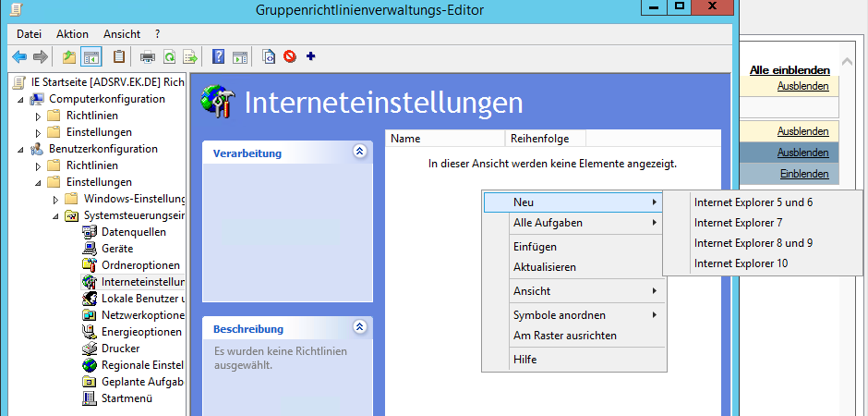The image size is (868, 416).
Task: Click Ausblenden link in dark blue row
Action: pos(802,153)
